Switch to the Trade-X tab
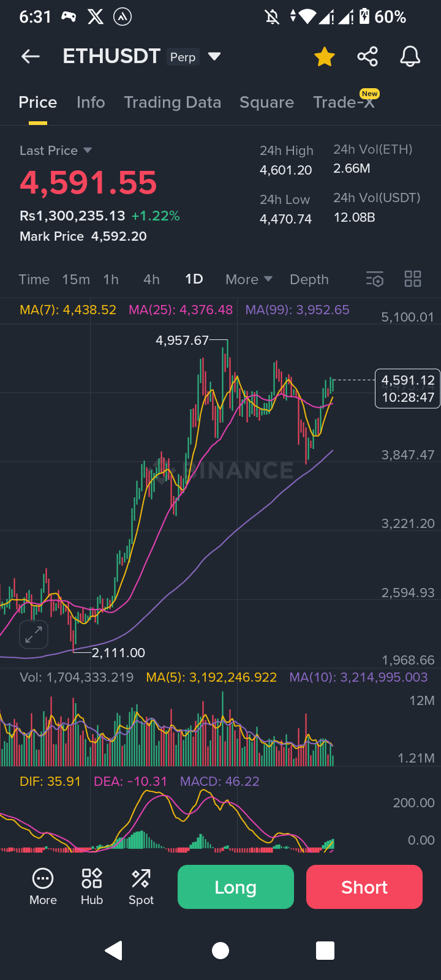 pyautogui.click(x=344, y=102)
